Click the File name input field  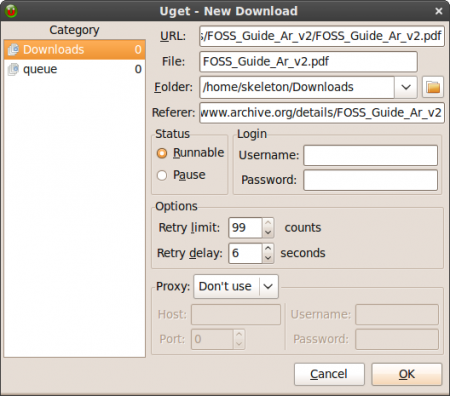coord(308,62)
